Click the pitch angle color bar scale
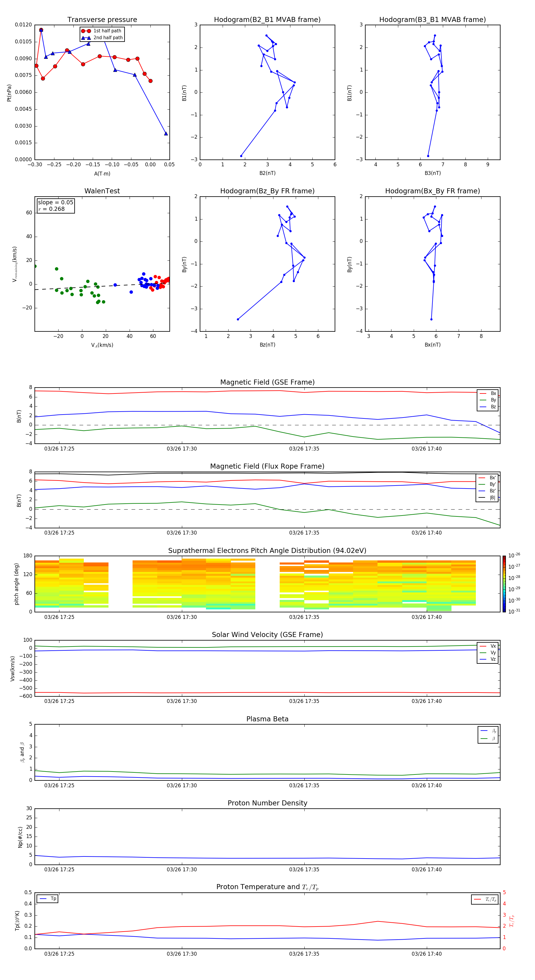The width and height of the screenshot is (535, 980). [x=504, y=584]
